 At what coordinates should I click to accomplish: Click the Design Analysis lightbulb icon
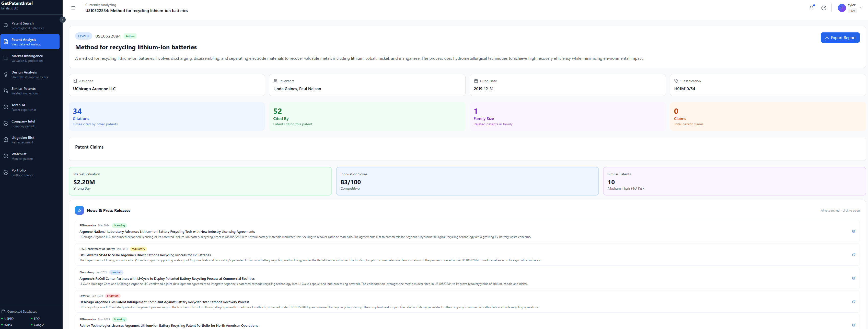coord(6,75)
